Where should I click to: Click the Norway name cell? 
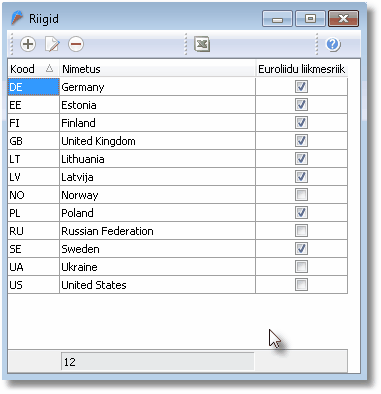click(157, 195)
